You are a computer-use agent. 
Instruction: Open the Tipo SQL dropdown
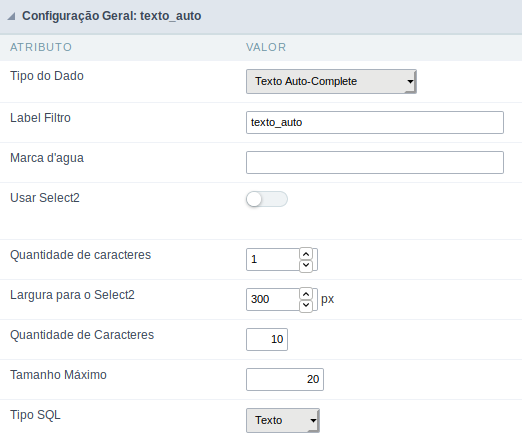(x=283, y=420)
